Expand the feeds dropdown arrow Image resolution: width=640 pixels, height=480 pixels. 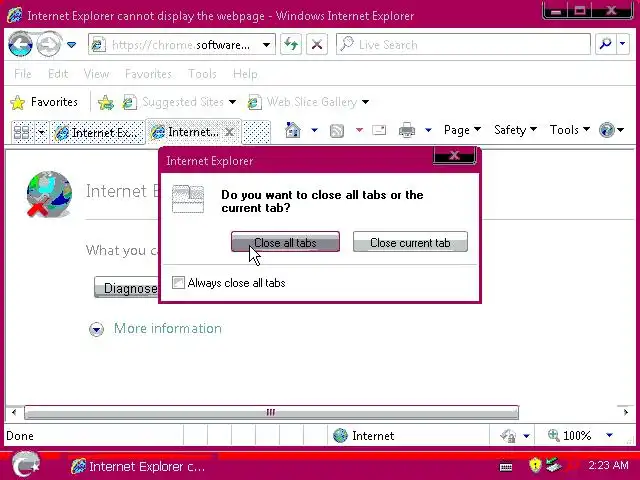tap(359, 130)
